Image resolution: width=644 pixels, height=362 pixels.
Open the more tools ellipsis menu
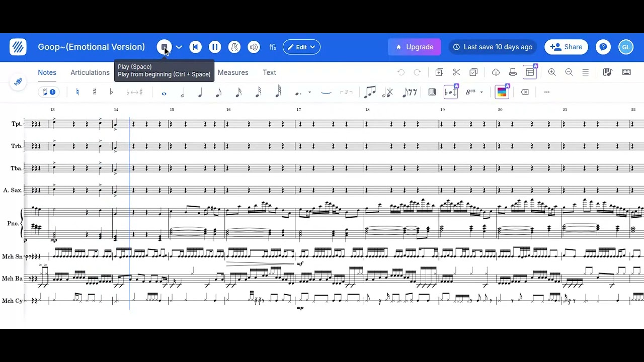[x=547, y=92]
